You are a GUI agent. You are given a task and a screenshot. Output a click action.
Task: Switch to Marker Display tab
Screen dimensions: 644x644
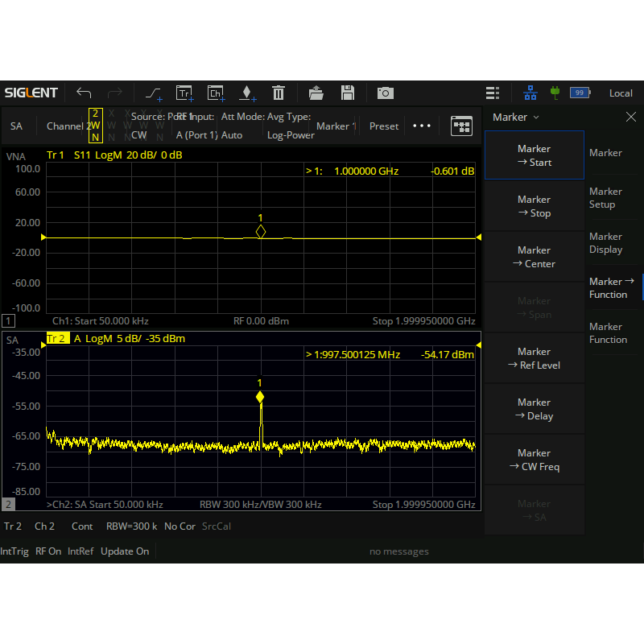(606, 243)
